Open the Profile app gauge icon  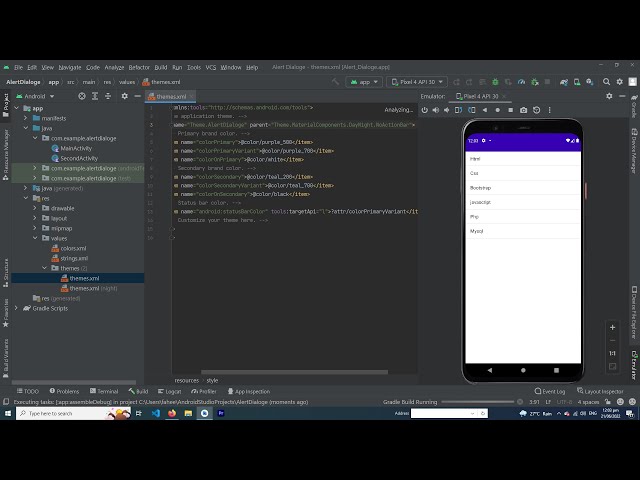521,82
